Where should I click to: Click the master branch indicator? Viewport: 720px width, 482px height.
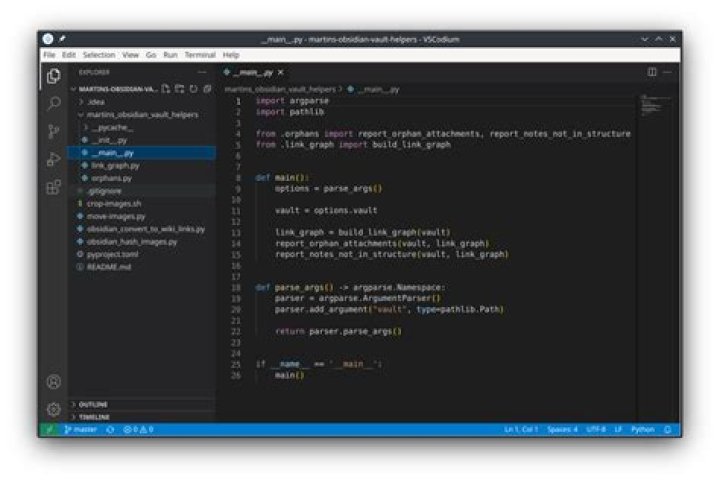pos(81,429)
